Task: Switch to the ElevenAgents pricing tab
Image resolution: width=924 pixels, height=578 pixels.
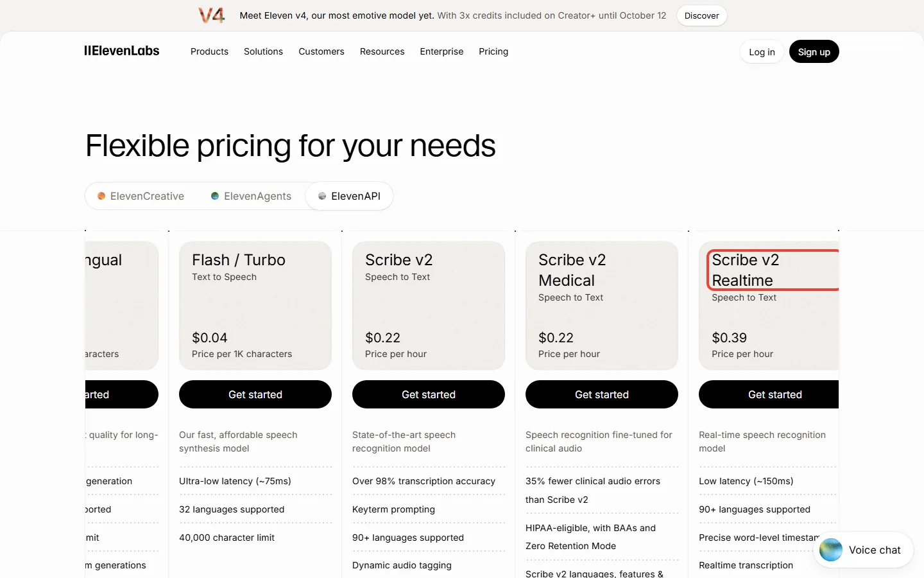Action: (x=251, y=196)
